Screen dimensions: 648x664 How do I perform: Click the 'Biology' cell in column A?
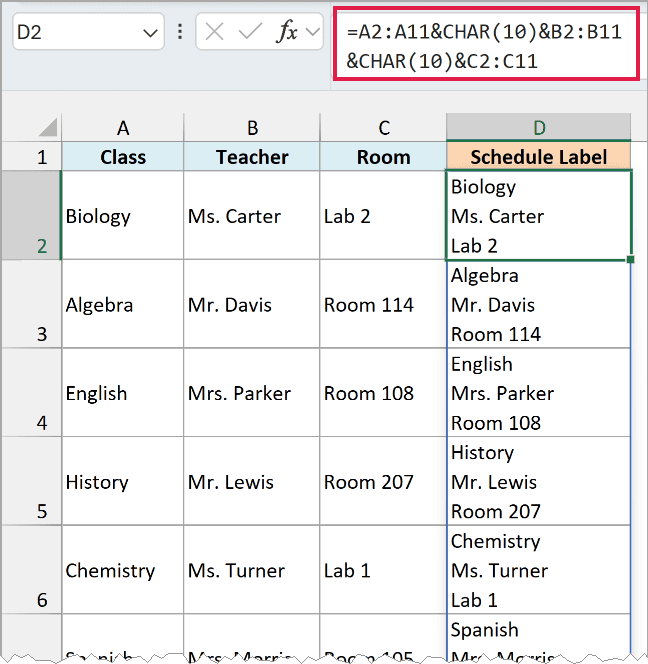coord(123,215)
